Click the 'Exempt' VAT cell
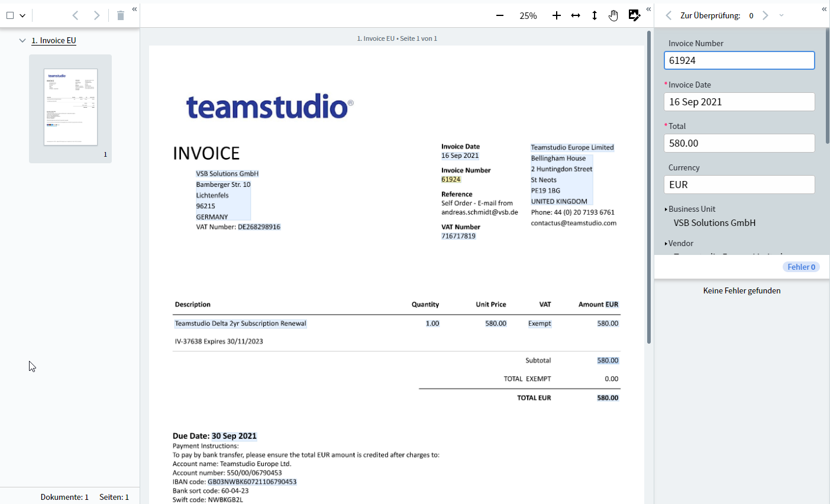This screenshot has width=830, height=504. point(540,324)
